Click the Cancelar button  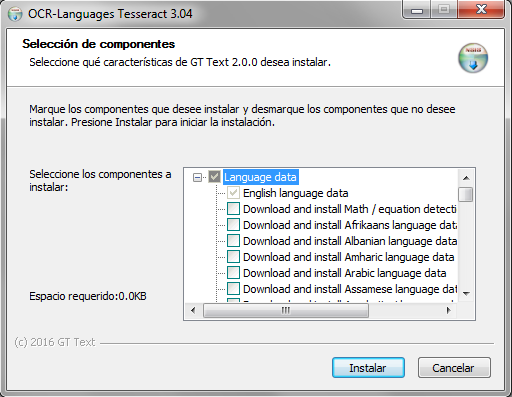tap(454, 368)
